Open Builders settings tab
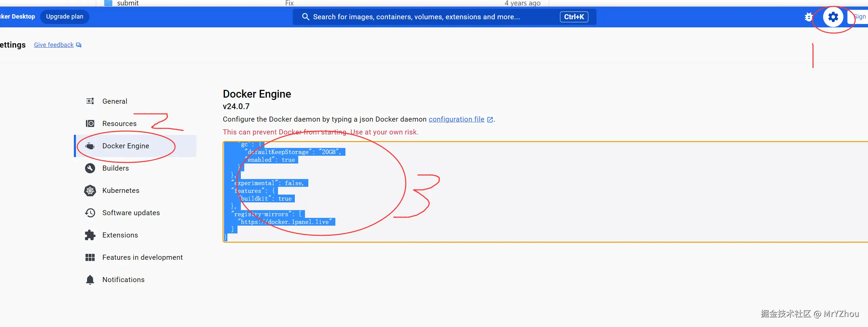Viewport: 868px width, 327px height. (136, 168)
